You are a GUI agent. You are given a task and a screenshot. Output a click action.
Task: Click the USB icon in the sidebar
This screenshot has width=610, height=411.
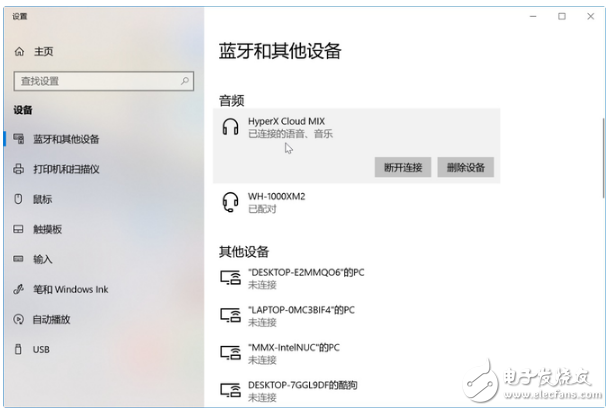18,349
